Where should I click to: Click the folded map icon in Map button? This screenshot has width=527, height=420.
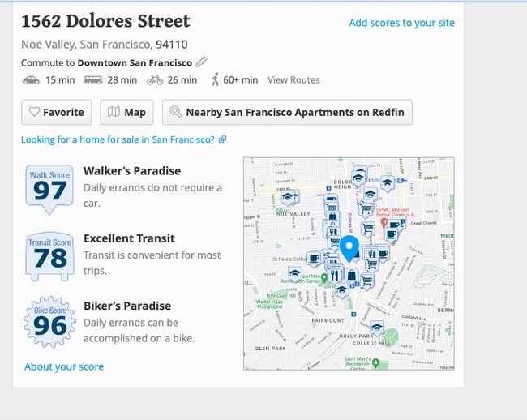point(114,112)
